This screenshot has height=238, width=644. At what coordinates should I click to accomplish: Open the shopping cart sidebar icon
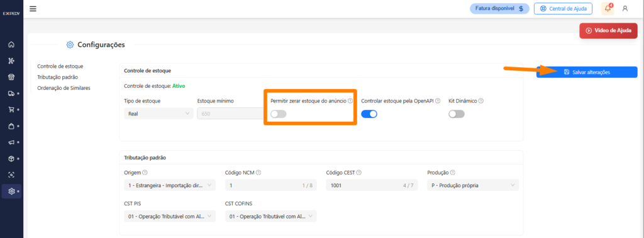11,109
